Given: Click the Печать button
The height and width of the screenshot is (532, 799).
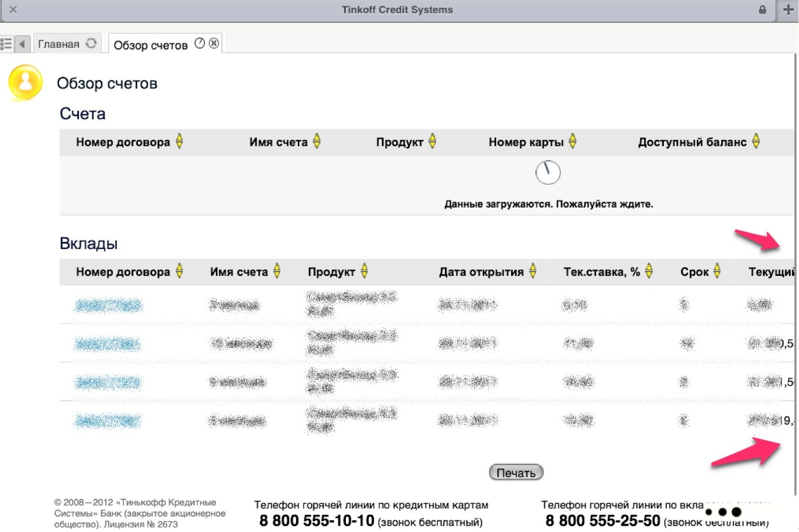Looking at the screenshot, I should (516, 472).
